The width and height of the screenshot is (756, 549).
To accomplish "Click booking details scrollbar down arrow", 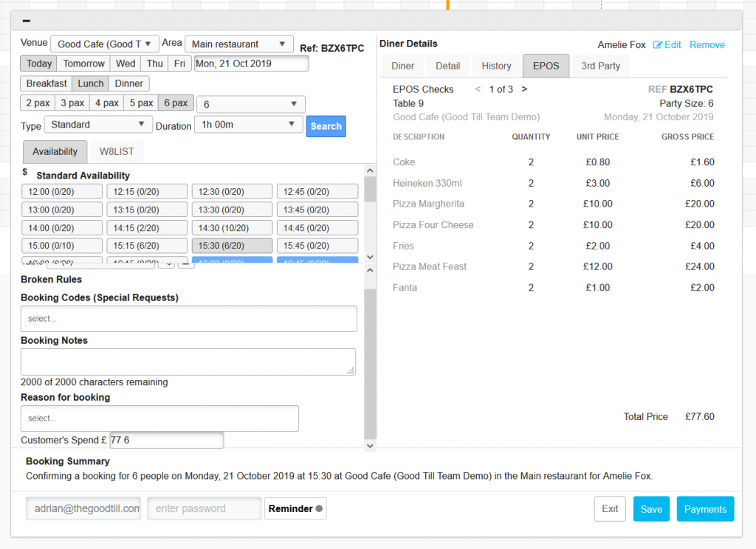I will coord(370,446).
